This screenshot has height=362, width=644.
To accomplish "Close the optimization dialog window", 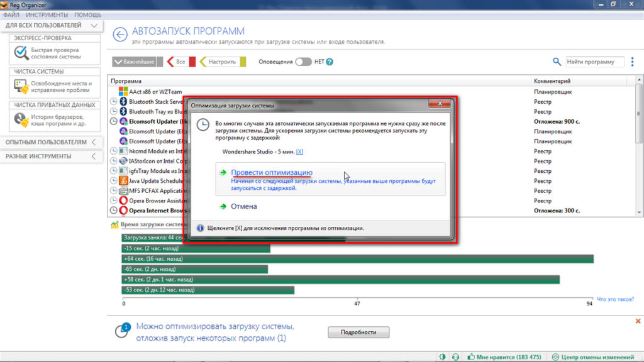I will click(x=440, y=104).
